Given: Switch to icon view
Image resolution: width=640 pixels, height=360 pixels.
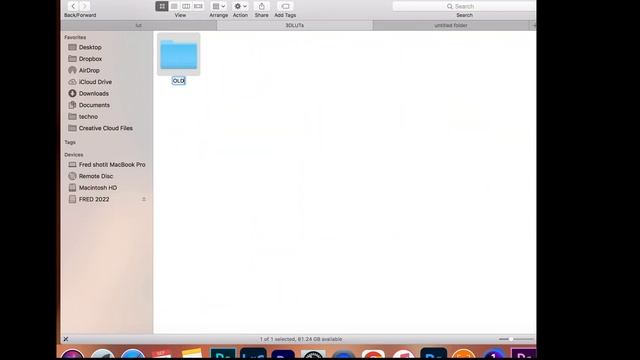Looking at the screenshot, I should click(162, 6).
